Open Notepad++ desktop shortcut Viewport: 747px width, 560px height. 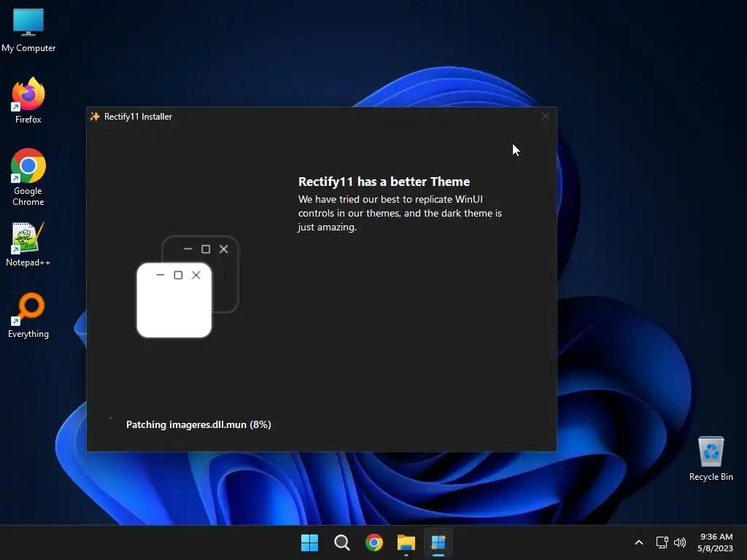28,244
